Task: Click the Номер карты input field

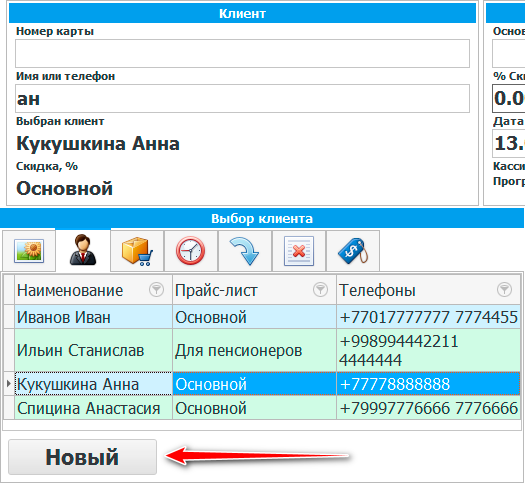Action: coord(242,54)
